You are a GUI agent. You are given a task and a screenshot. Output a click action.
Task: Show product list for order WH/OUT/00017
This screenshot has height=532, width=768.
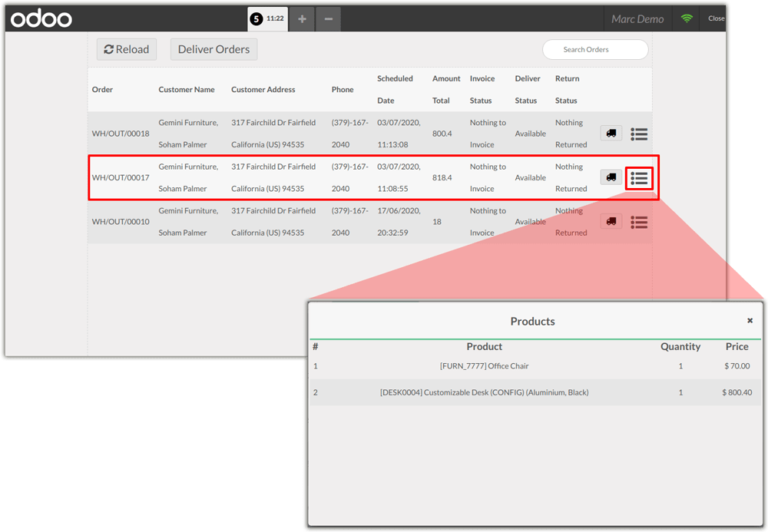coord(639,177)
